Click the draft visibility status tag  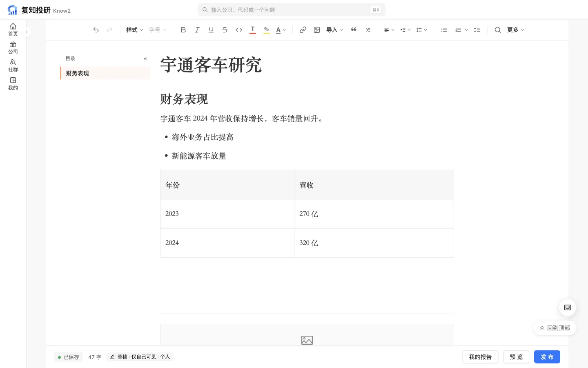point(140,357)
